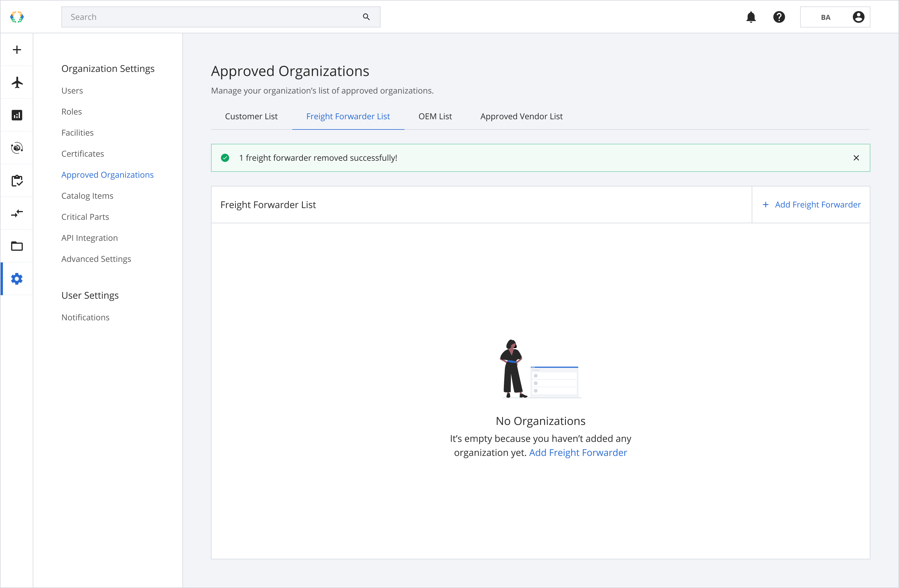
Task: Select Approved Organizations in sidebar
Action: coord(107,175)
